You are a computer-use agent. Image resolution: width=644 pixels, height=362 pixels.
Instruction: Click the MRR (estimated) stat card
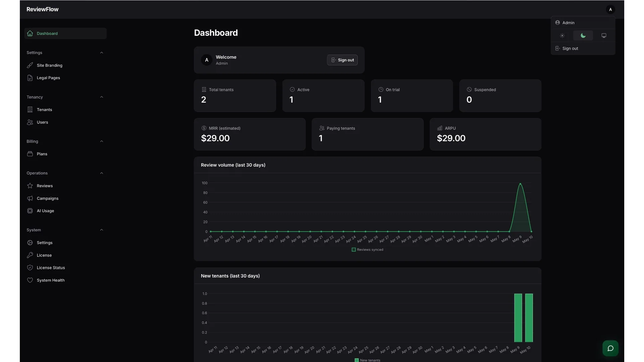coord(250,134)
